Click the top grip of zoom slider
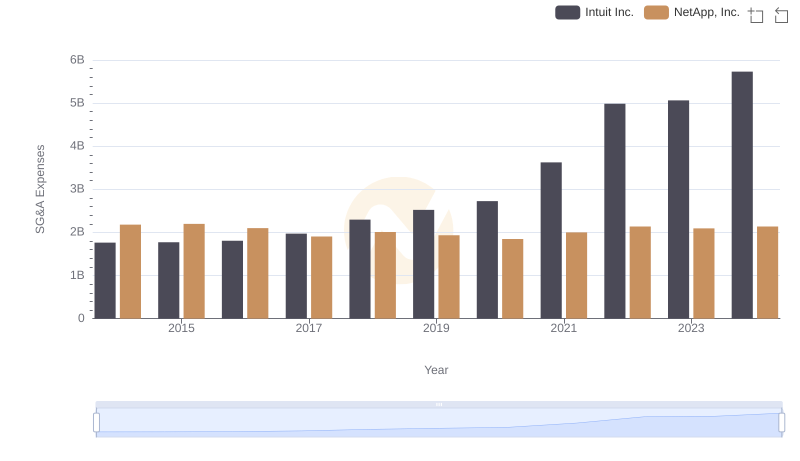This screenshot has width=800, height=461. 439,404
